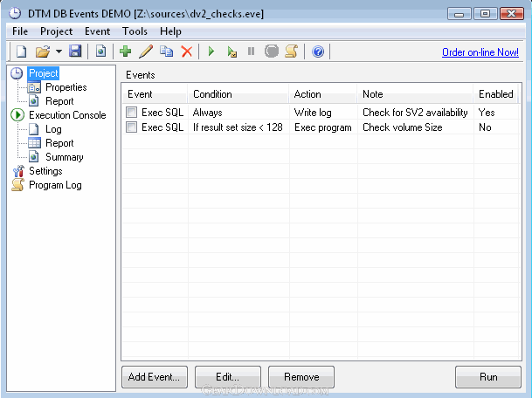Minimize the DTM DB Events window
The width and height of the screenshot is (532, 398).
point(459,14)
